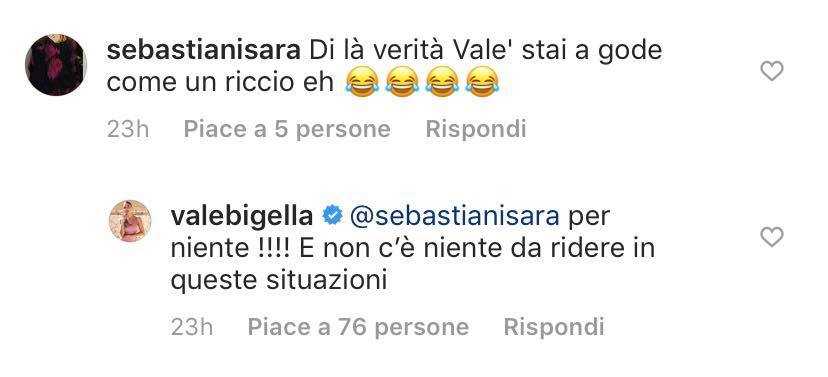The image size is (828, 377).
Task: Like valebigella's reply with the heart icon
Action: [x=771, y=238]
